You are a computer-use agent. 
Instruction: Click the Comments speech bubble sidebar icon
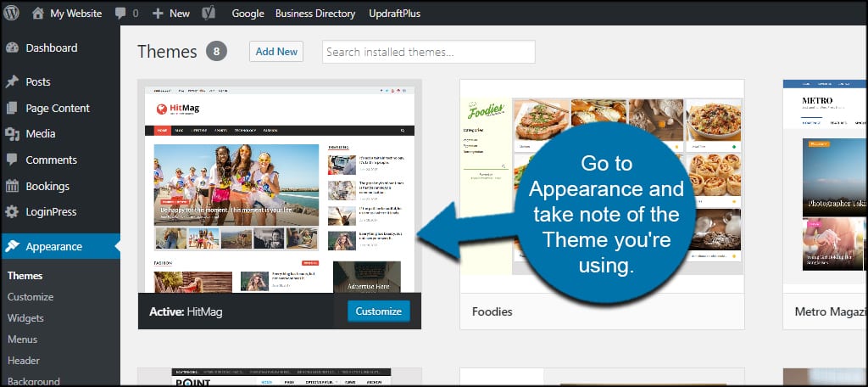coord(12,160)
